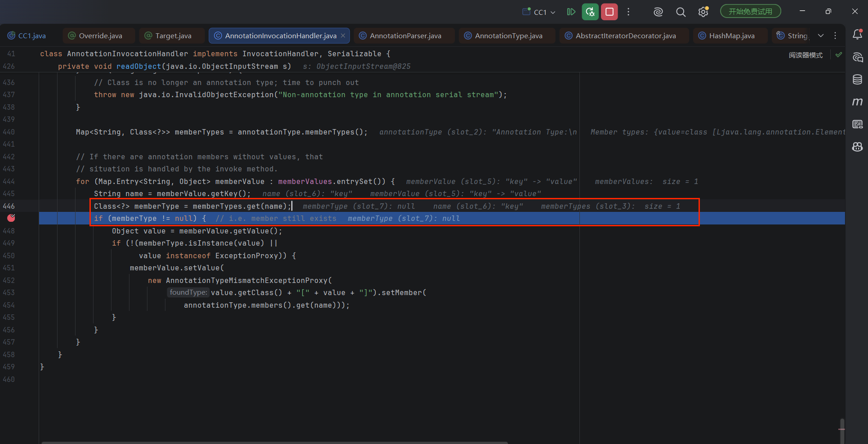The image size is (868, 444).
Task: Click line number 446 in the gutter
Action: pos(9,206)
